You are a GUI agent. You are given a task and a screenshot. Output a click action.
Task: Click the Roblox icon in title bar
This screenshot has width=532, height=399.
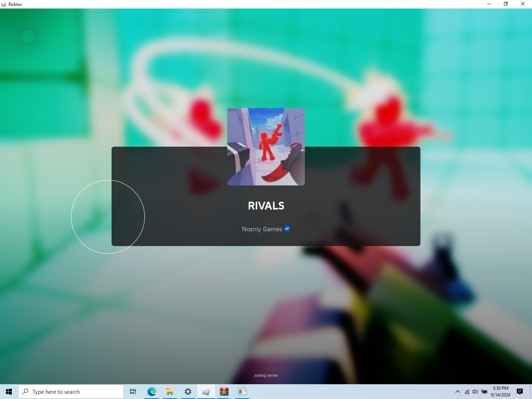click(x=4, y=4)
